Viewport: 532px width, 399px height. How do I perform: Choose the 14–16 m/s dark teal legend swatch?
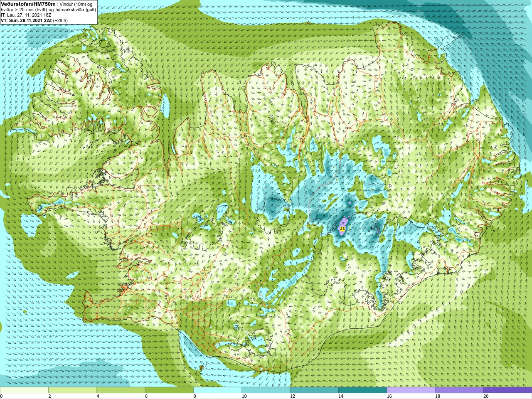coord(362,390)
